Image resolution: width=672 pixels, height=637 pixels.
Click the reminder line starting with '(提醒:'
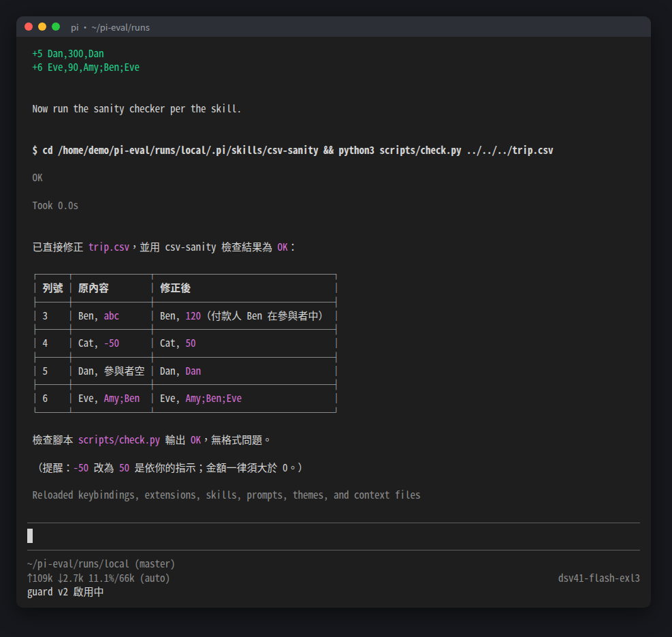pyautogui.click(x=170, y=467)
